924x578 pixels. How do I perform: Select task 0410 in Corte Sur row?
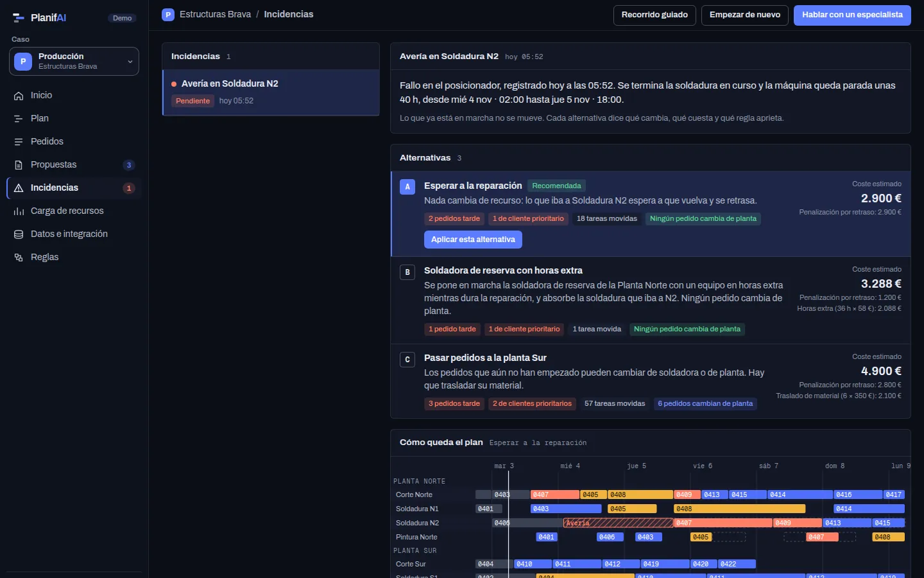pyautogui.click(x=533, y=564)
